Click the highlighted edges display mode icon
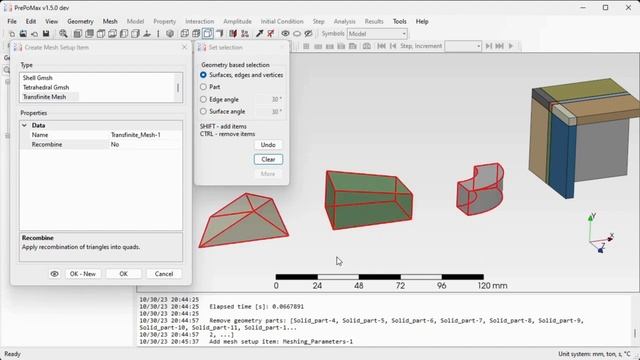The image size is (640, 360). [x=208, y=34]
